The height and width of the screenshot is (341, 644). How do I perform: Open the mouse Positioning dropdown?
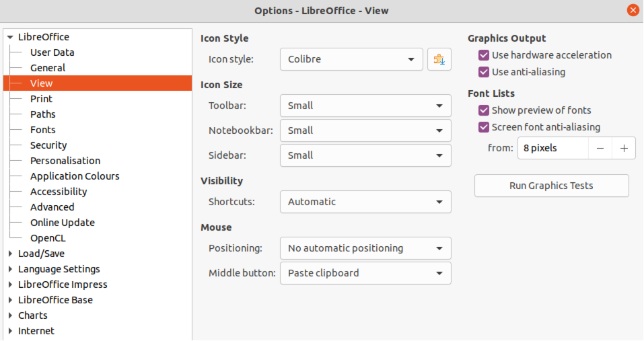(x=365, y=248)
